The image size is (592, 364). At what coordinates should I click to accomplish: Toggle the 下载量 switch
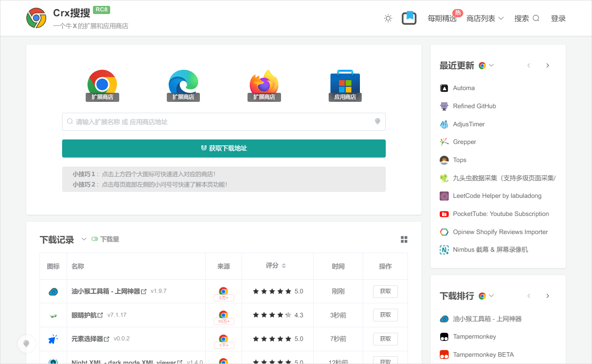(95, 239)
